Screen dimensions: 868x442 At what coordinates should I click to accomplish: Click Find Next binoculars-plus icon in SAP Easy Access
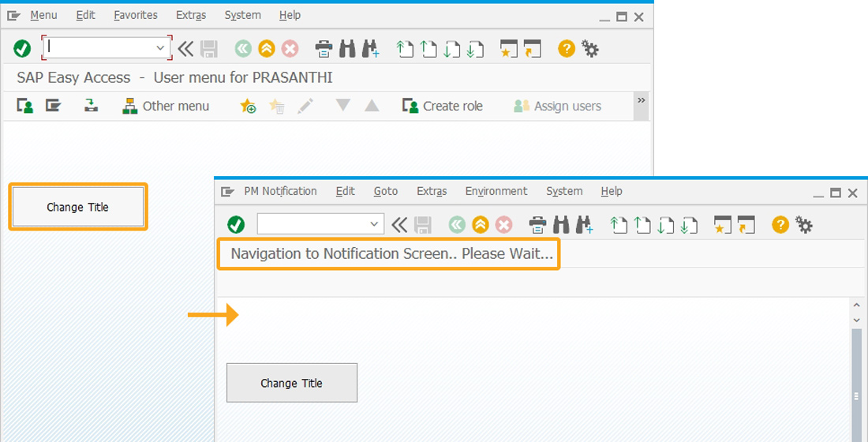pyautogui.click(x=370, y=49)
